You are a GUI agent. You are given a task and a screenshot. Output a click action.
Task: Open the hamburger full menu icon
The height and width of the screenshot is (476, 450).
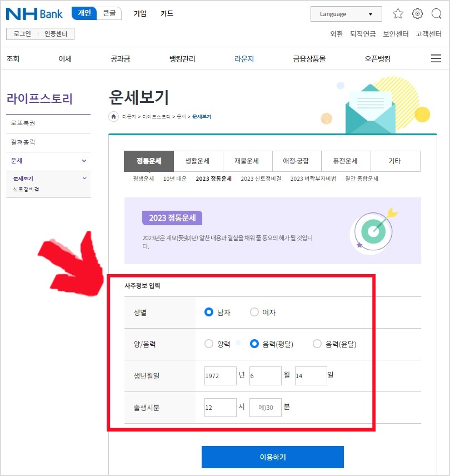pos(436,58)
